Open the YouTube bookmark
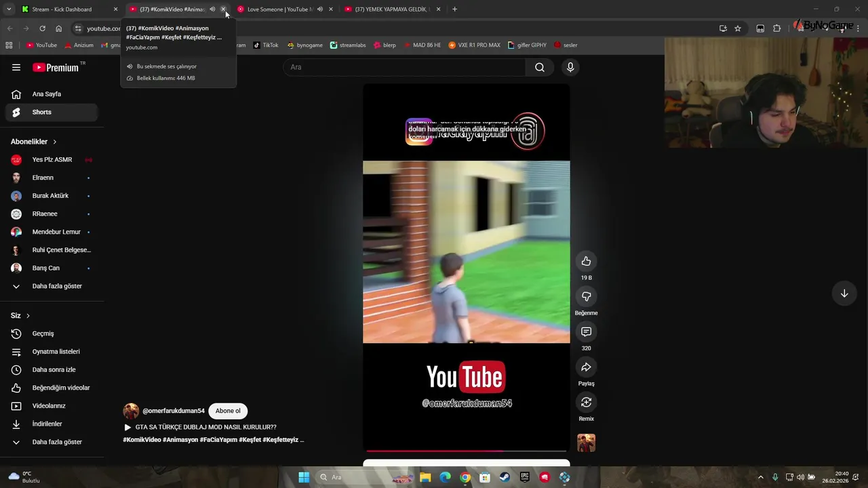 coord(41,45)
